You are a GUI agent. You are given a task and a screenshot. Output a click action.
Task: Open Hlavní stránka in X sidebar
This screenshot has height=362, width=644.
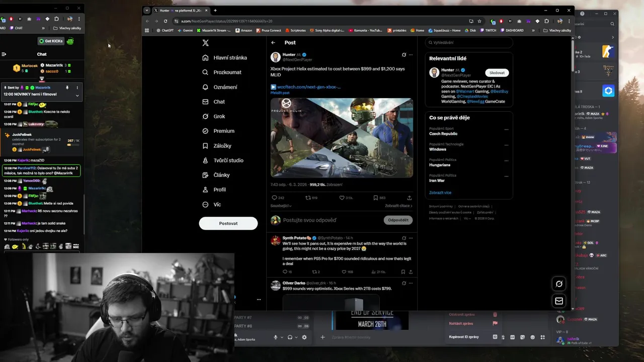pos(224,58)
